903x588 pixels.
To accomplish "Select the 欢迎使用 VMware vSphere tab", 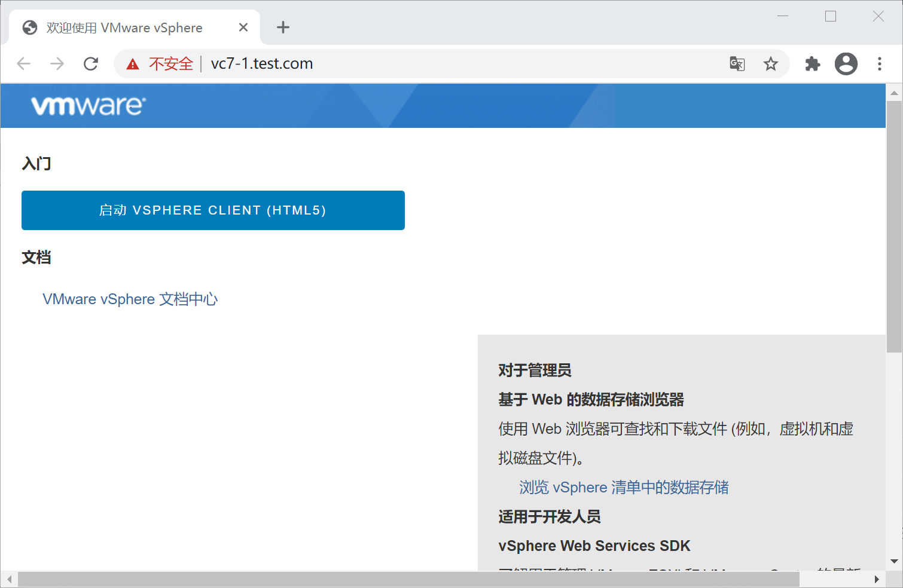I will (x=135, y=27).
